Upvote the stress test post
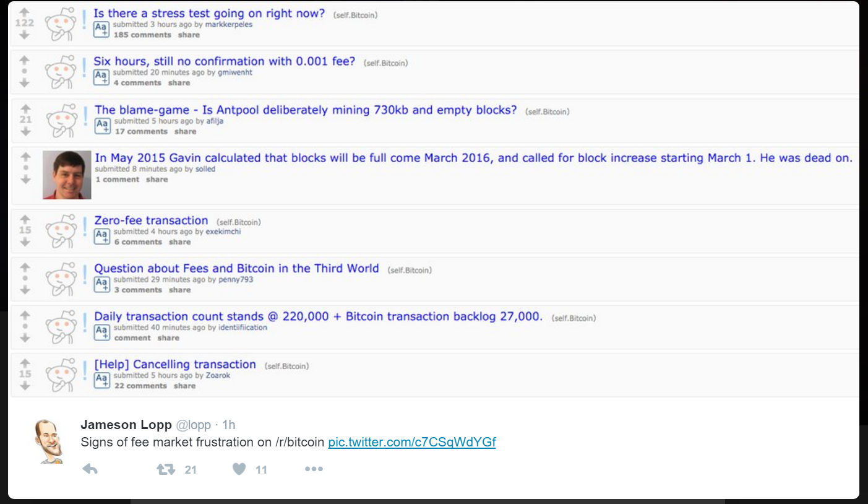 [x=24, y=12]
